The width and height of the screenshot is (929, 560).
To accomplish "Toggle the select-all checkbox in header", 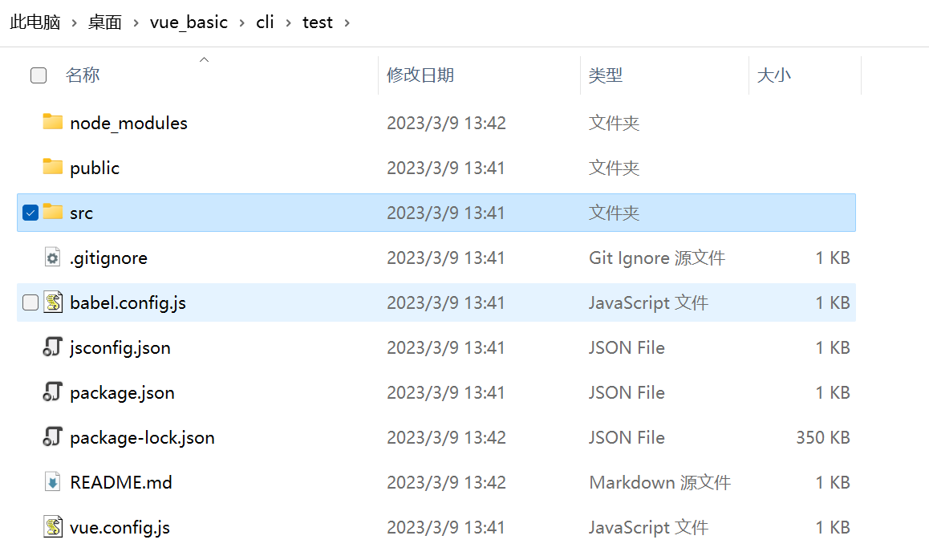I will (39, 75).
